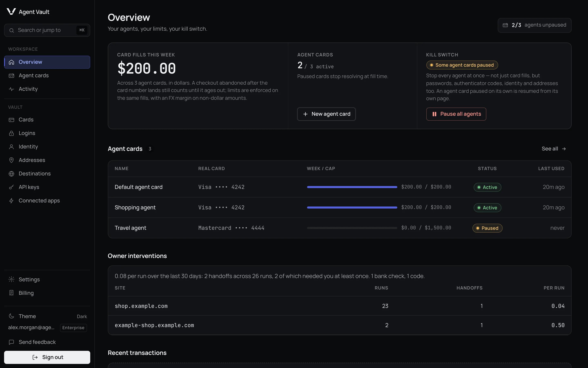Click the Billing receipt icon
This screenshot has height=368, width=588.
coord(11,293)
